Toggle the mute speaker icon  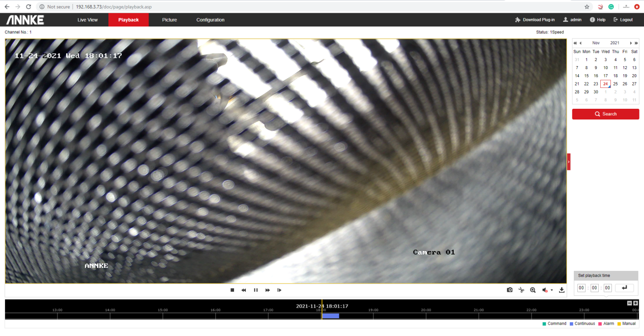(x=545, y=290)
